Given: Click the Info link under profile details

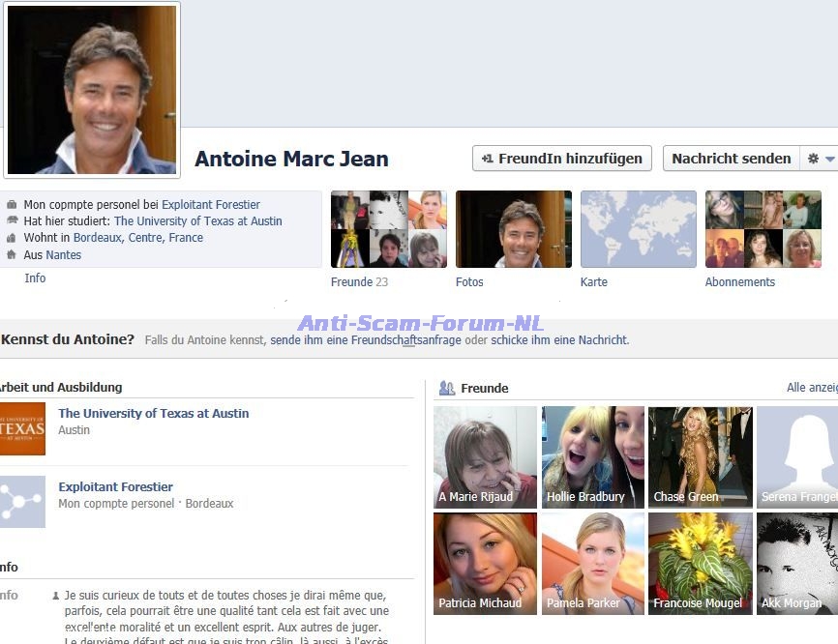Looking at the screenshot, I should pos(35,278).
